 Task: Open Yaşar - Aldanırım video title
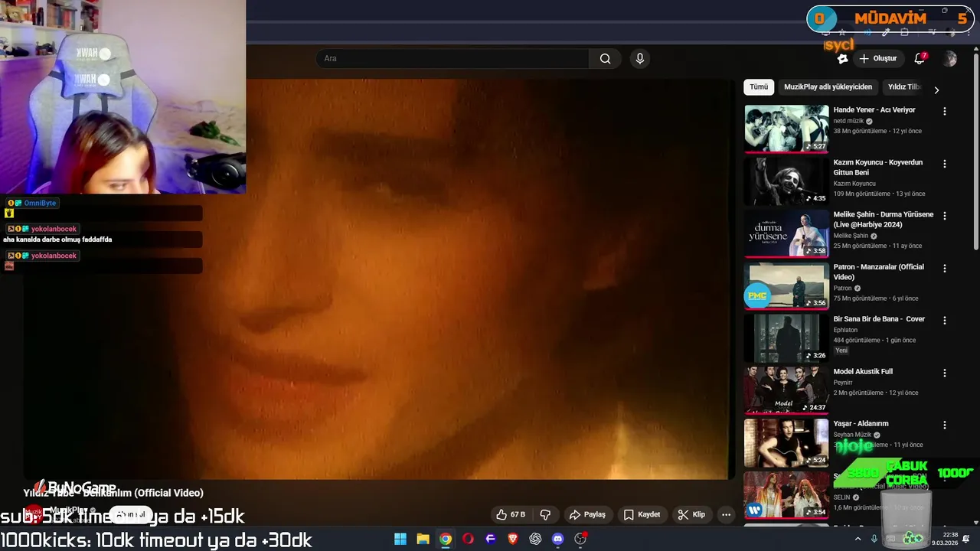coord(861,424)
